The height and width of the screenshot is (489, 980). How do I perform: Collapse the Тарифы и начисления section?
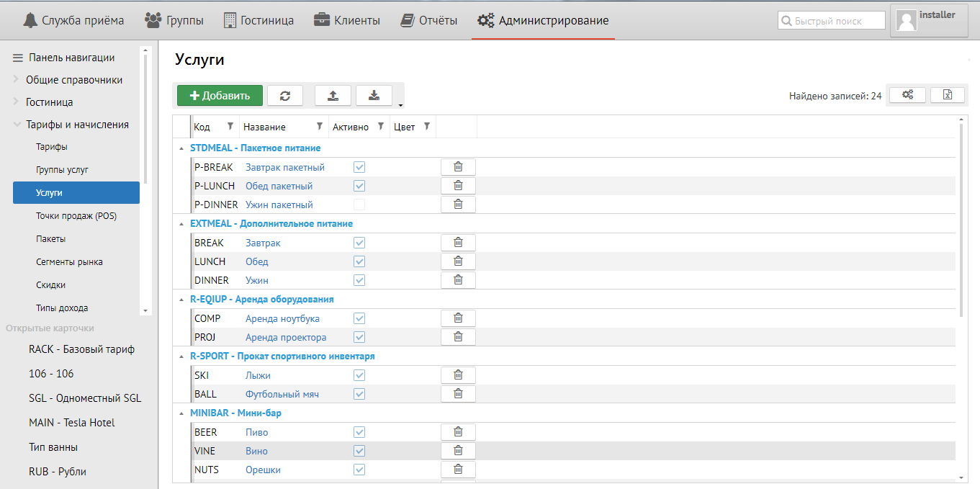pyautogui.click(x=17, y=125)
